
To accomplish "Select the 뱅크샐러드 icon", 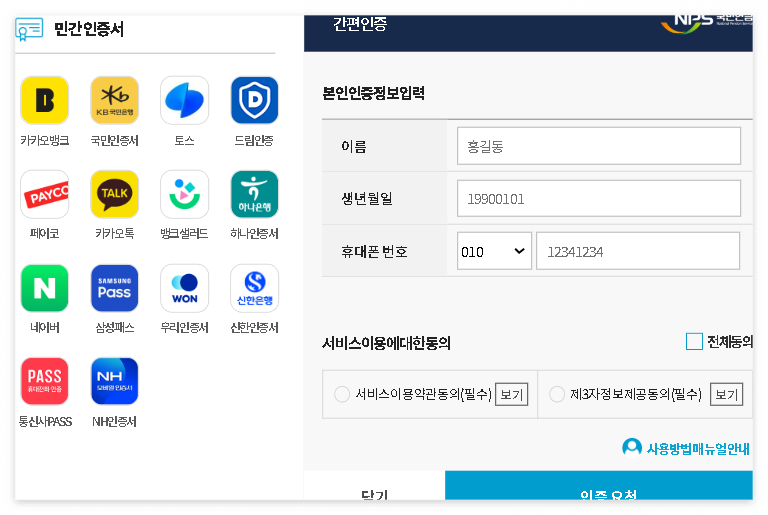I will [185, 194].
